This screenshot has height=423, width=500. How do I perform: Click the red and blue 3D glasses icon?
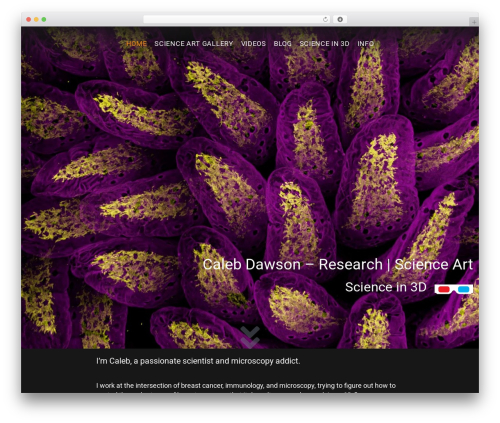454,289
